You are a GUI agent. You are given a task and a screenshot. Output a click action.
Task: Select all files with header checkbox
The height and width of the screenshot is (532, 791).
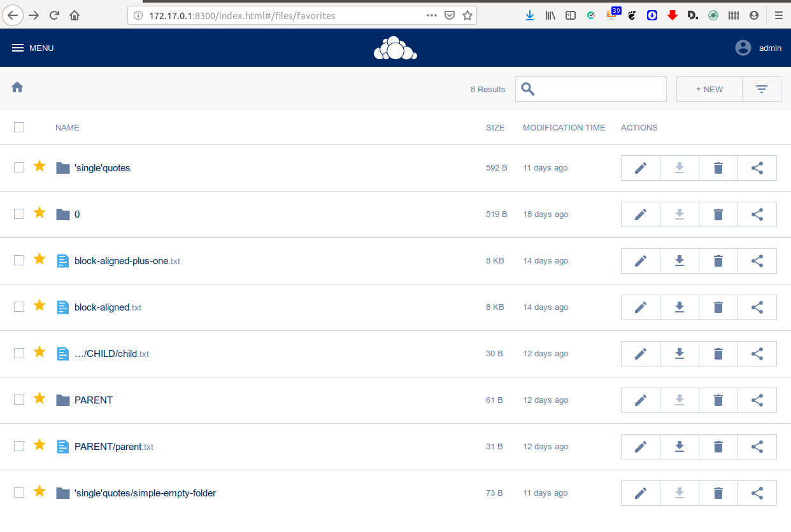(19, 127)
